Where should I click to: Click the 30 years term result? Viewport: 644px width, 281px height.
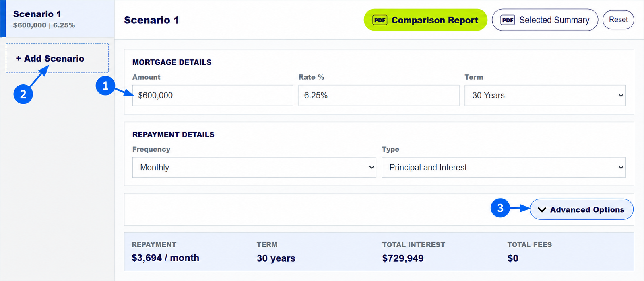tap(276, 258)
